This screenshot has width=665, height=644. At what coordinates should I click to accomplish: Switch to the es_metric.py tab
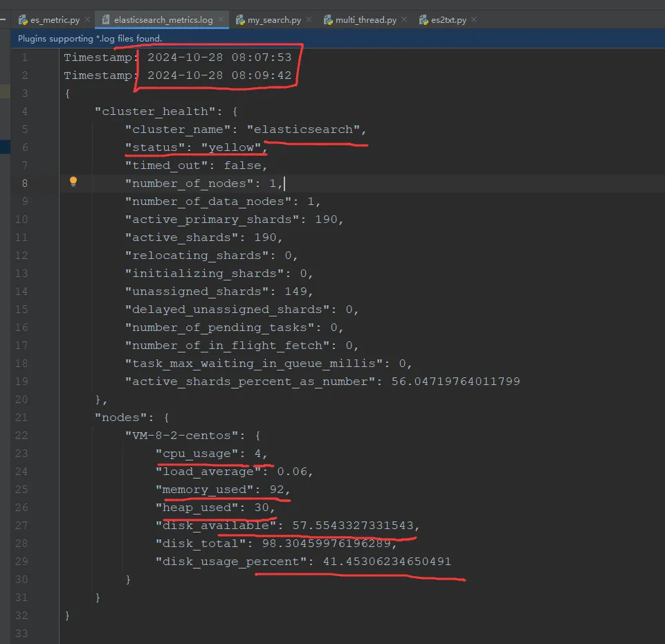[54, 20]
